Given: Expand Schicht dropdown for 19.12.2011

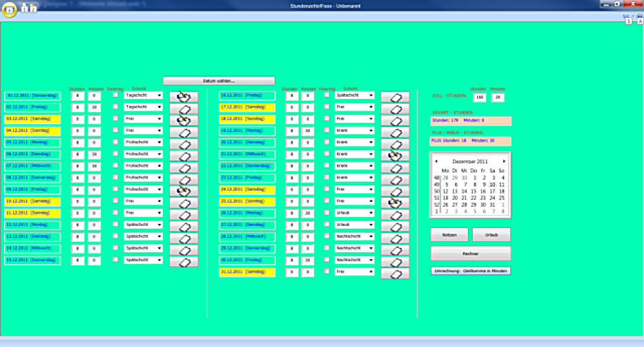Looking at the screenshot, I should pos(371,131).
